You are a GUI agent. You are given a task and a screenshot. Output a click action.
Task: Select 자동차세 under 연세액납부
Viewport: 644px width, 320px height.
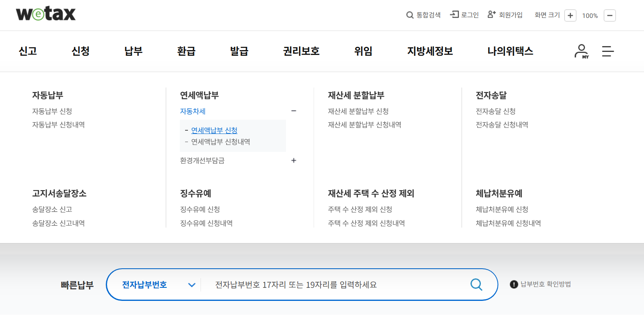coord(193,111)
